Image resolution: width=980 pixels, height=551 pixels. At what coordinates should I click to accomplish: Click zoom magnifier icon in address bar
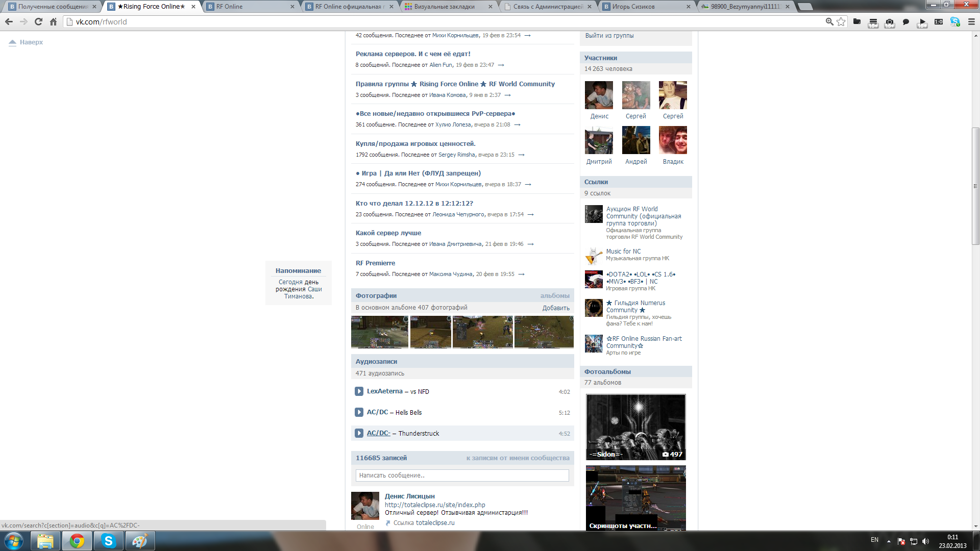(x=829, y=21)
